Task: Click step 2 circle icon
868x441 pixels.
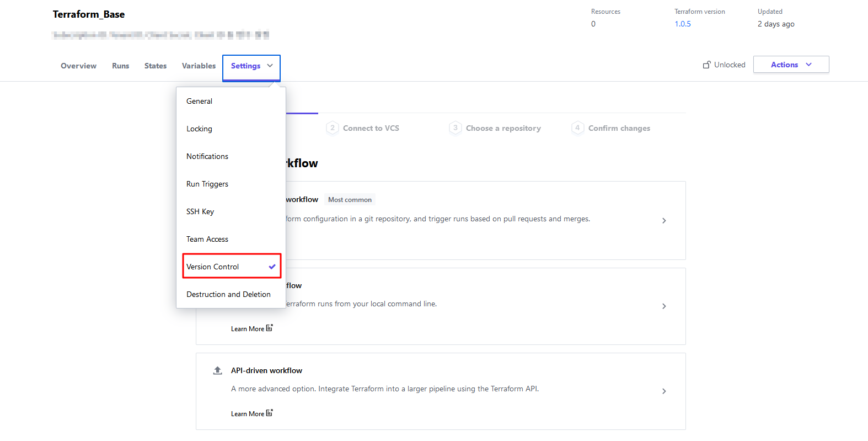Action: 333,127
